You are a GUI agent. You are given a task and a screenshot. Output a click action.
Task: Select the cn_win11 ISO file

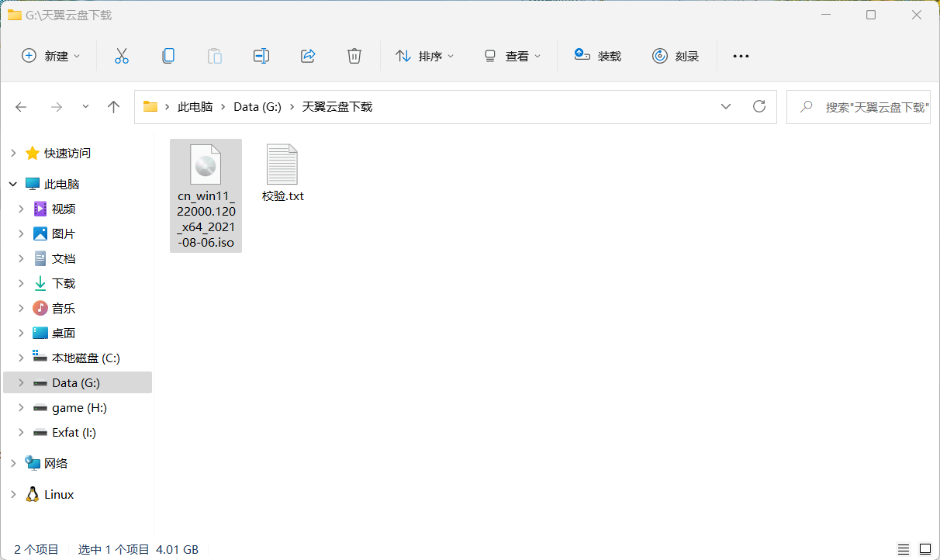(206, 196)
